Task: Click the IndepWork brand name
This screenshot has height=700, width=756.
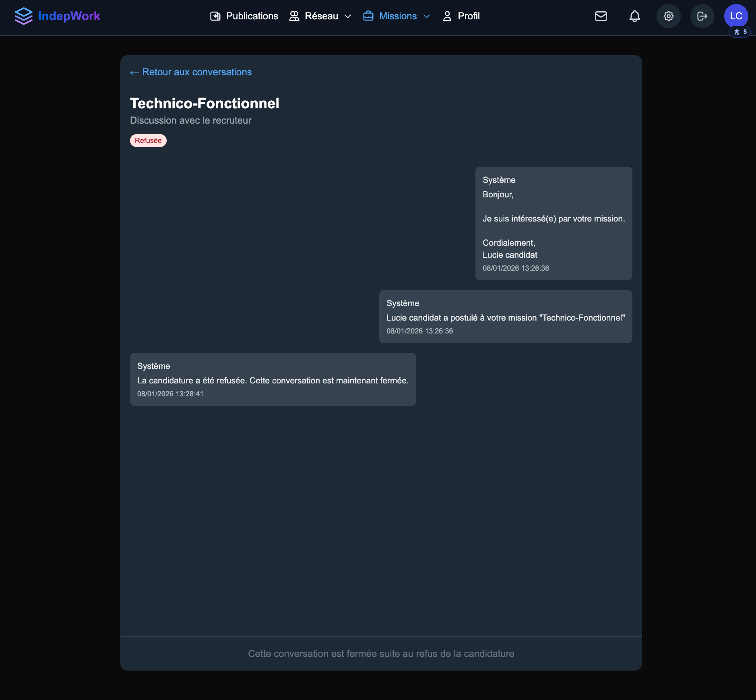Action: tap(69, 16)
